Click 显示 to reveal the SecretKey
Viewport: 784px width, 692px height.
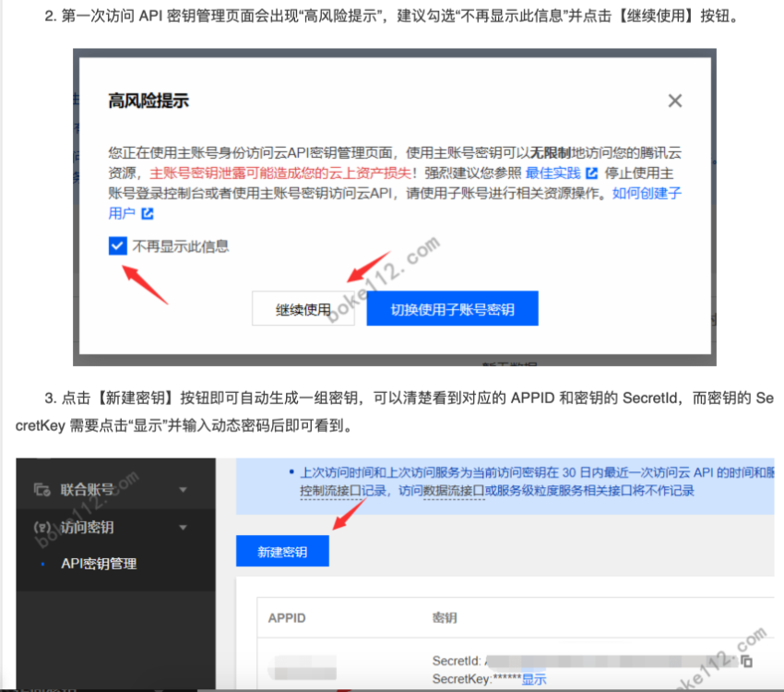click(534, 679)
